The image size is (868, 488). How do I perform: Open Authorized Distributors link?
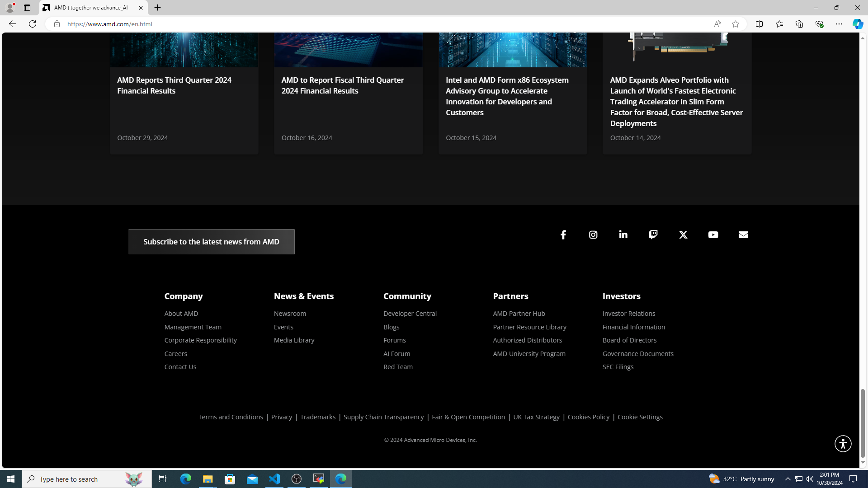pyautogui.click(x=528, y=340)
